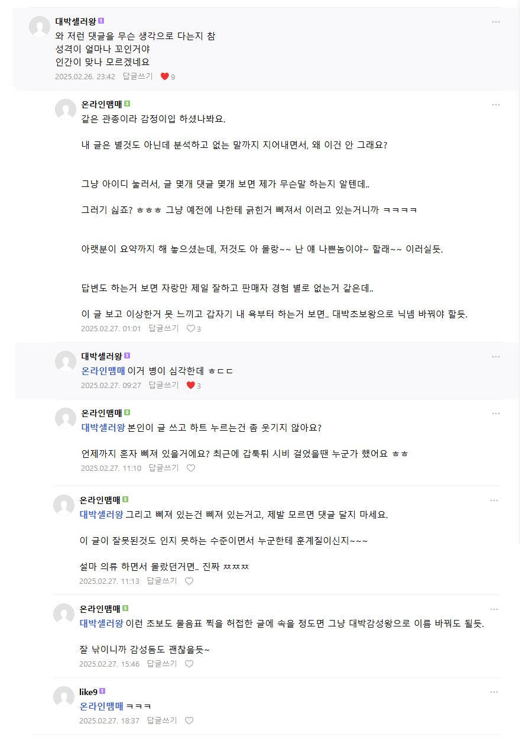Viewport: 532px width, 756px height.
Task: Click 답글쓰기 under top 23:42 comment
Action: point(138,76)
